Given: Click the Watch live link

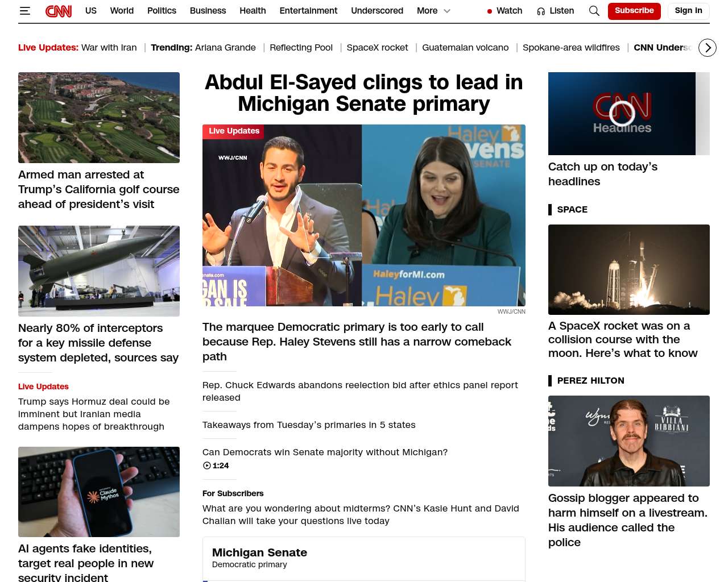Looking at the screenshot, I should coord(504,11).
